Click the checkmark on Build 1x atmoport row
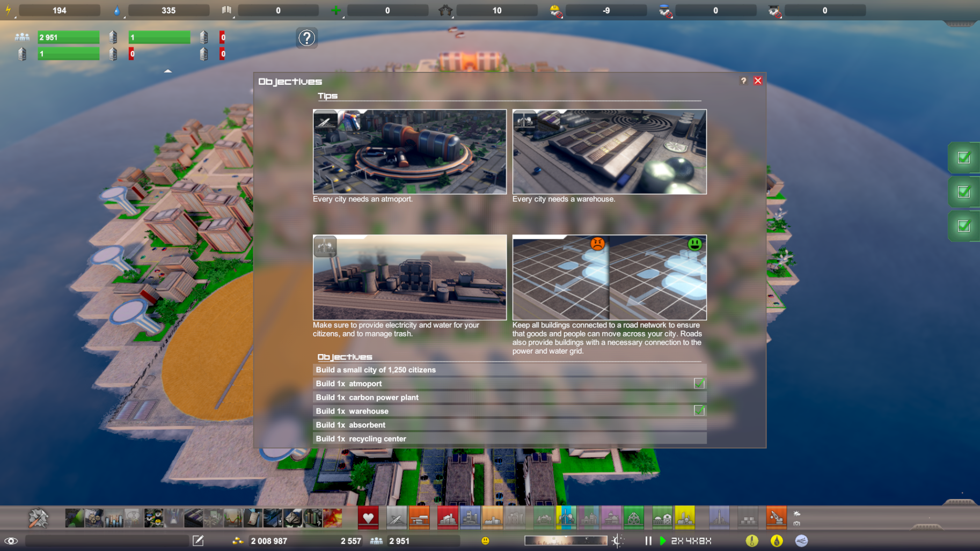The width and height of the screenshot is (980, 551). [699, 383]
